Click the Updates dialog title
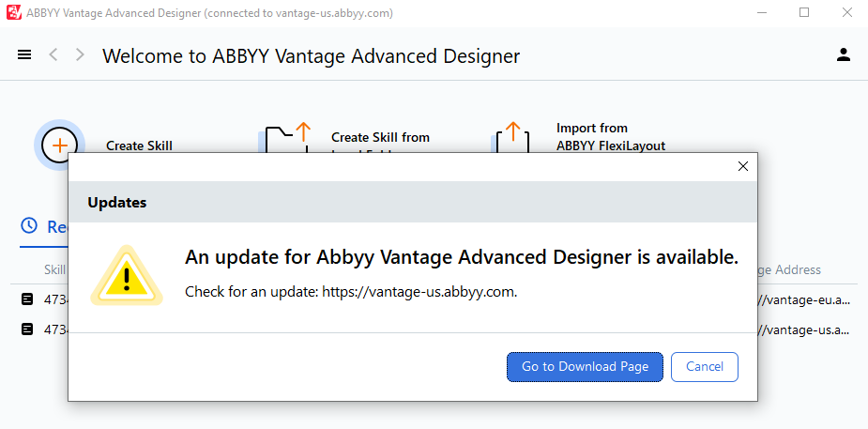 pos(116,203)
